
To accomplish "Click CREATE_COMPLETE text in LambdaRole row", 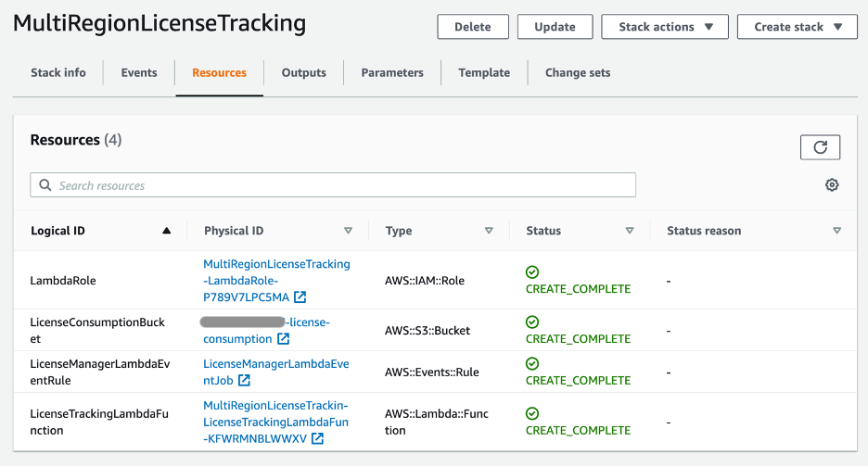I will point(578,289).
